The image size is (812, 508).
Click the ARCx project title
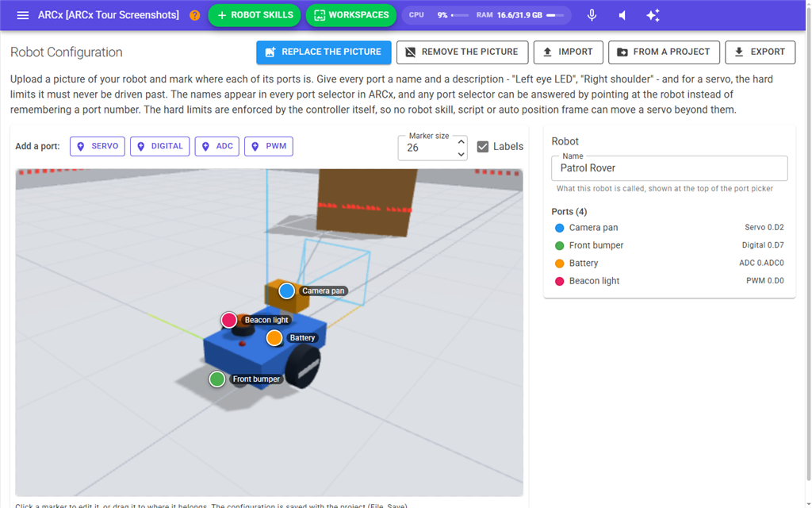(108, 15)
